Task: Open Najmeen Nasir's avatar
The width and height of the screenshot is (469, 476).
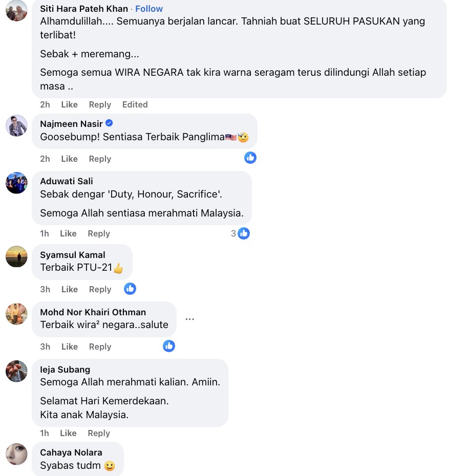Action: (16, 126)
